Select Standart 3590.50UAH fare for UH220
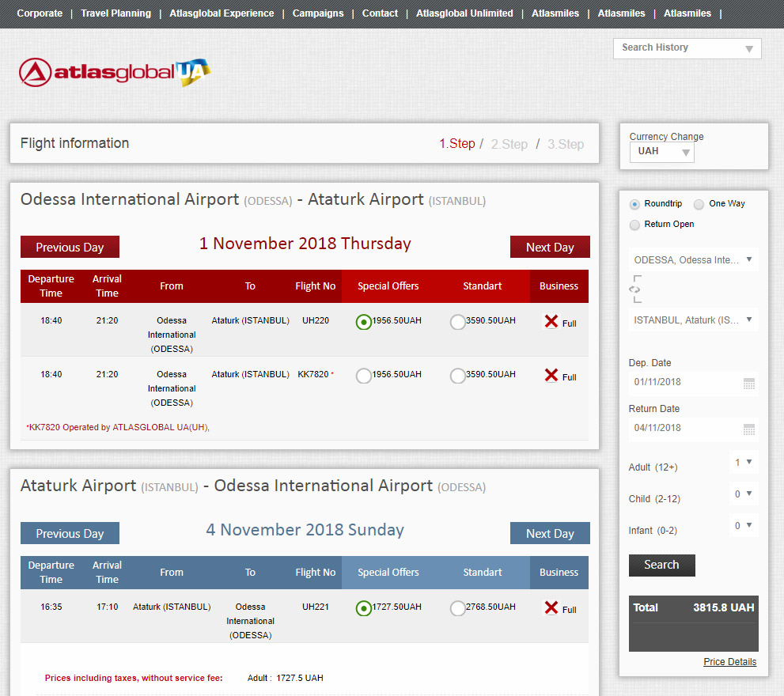Viewport: 784px width, 696px height. pos(457,322)
